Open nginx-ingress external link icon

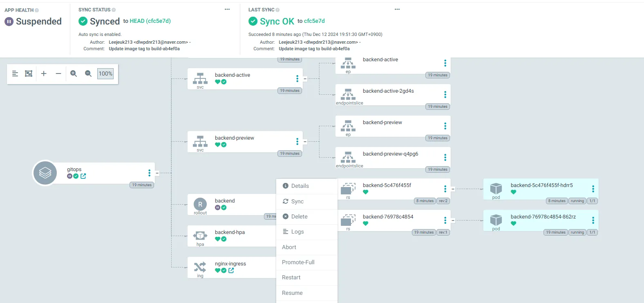point(231,270)
